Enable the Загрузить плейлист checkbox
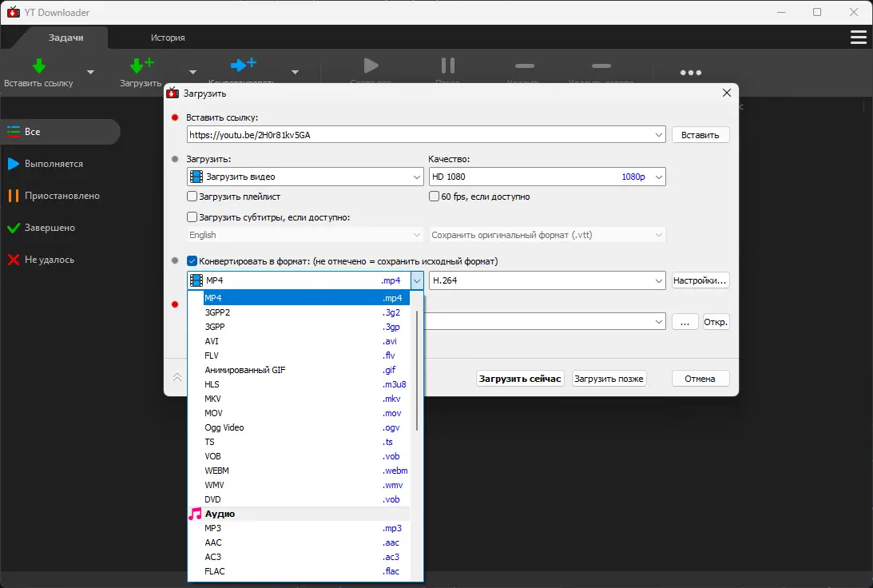The height and width of the screenshot is (588, 873). coord(192,196)
